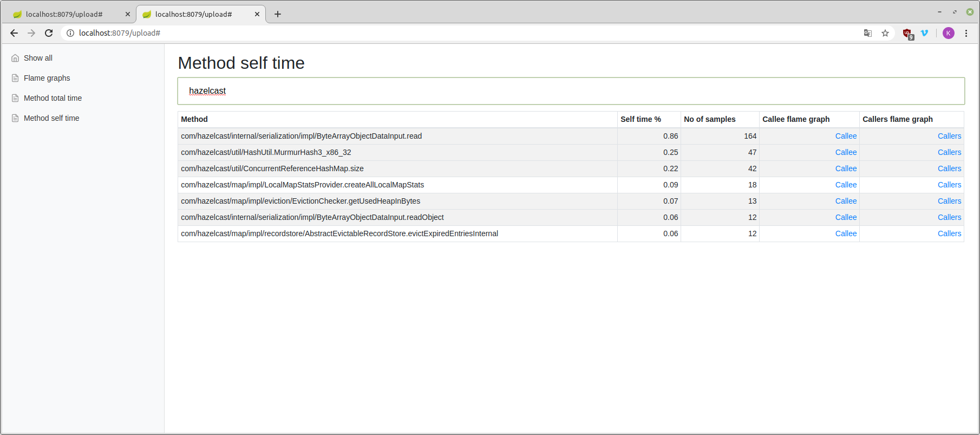This screenshot has width=980, height=435.
Task: Click the document icon beside Method self time
Action: (15, 118)
